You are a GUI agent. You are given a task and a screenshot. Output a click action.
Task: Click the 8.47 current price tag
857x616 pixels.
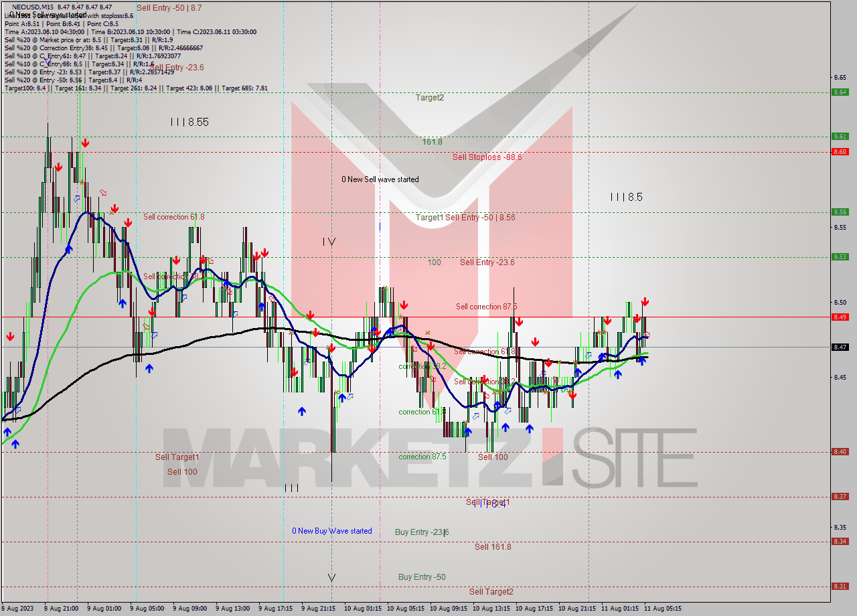(x=840, y=347)
